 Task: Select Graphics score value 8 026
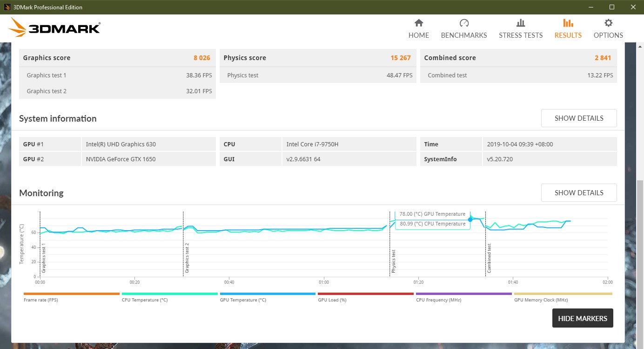202,58
